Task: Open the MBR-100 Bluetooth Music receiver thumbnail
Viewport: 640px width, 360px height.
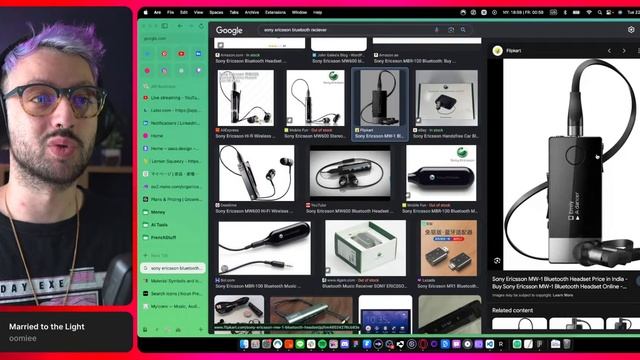Action: click(264, 248)
